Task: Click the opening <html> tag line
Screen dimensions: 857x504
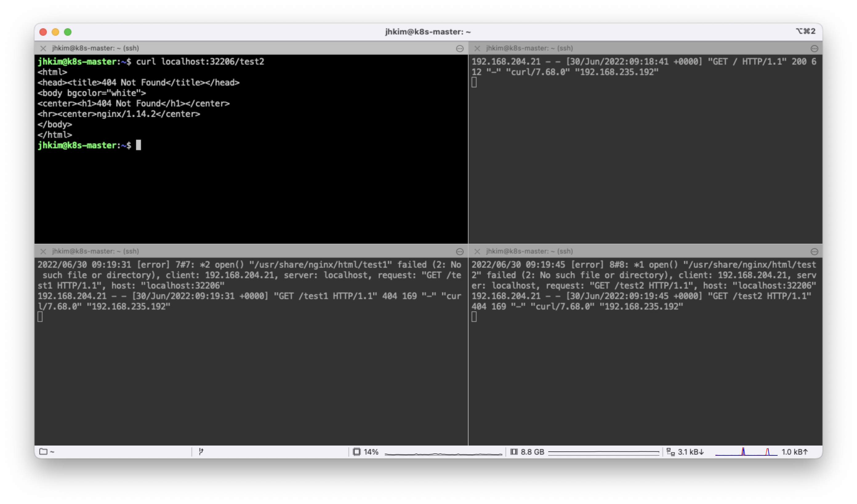Action: point(52,72)
